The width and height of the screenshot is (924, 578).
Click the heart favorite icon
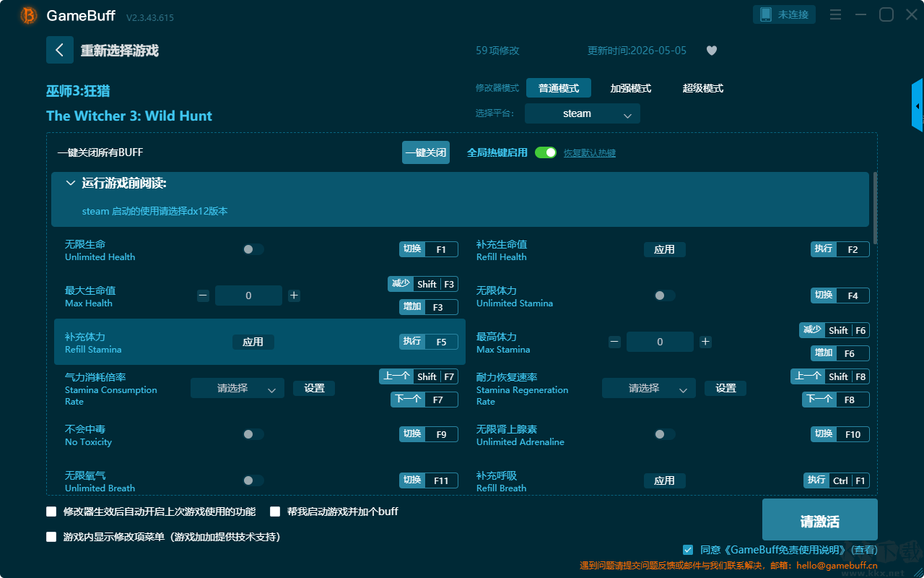coord(712,51)
